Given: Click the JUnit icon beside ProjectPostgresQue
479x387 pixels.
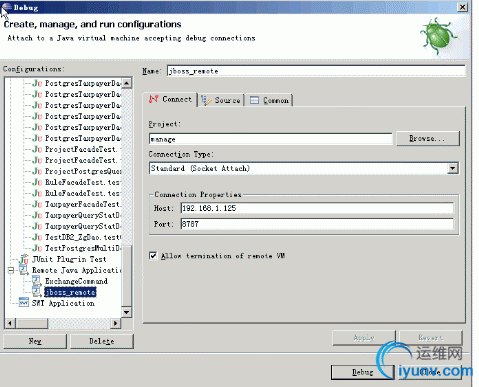Looking at the screenshot, I should pyautogui.click(x=37, y=171).
